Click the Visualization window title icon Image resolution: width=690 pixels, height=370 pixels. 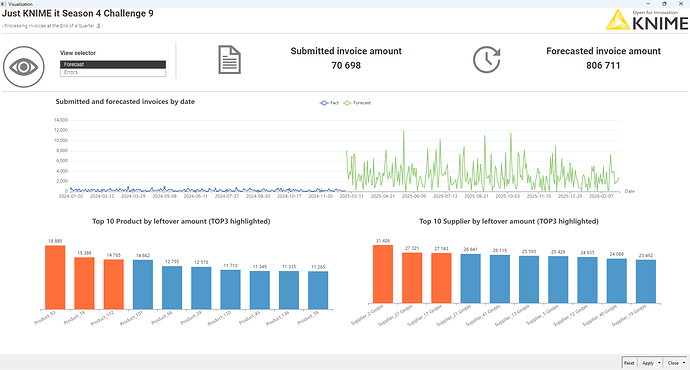pyautogui.click(x=4, y=4)
